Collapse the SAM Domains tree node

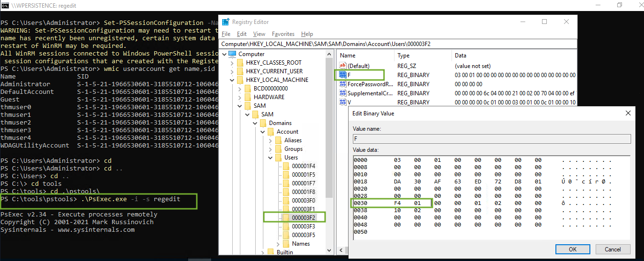tap(255, 123)
